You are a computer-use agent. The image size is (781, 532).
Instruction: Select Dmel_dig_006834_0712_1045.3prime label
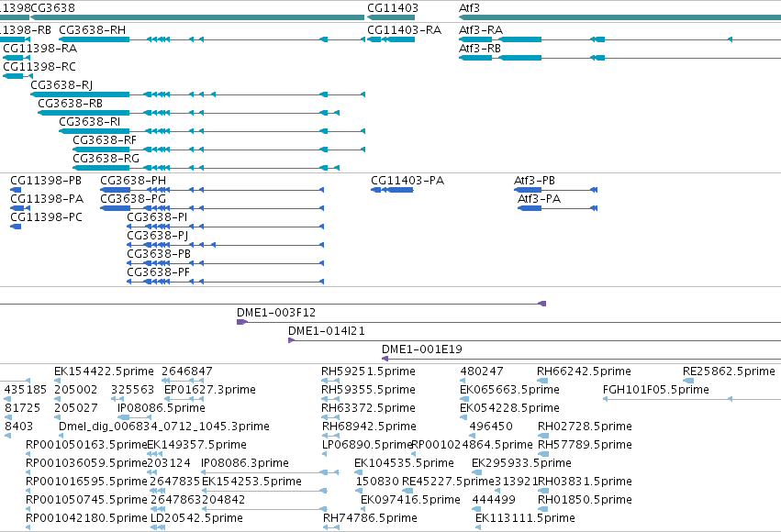164,427
